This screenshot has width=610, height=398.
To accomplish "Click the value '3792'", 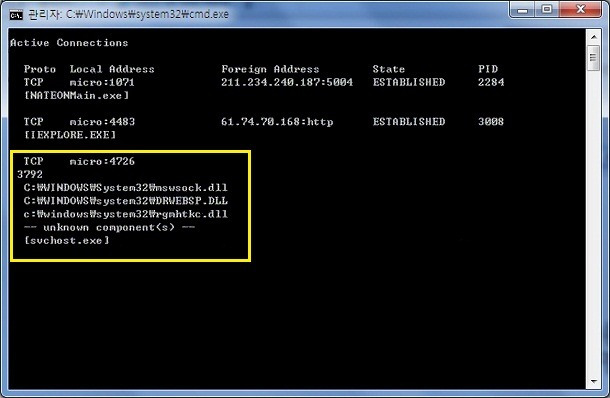I will click(x=30, y=174).
